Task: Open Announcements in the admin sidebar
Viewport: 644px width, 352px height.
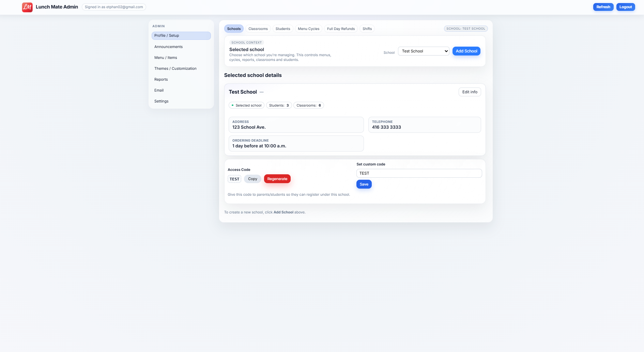Action: [168, 47]
